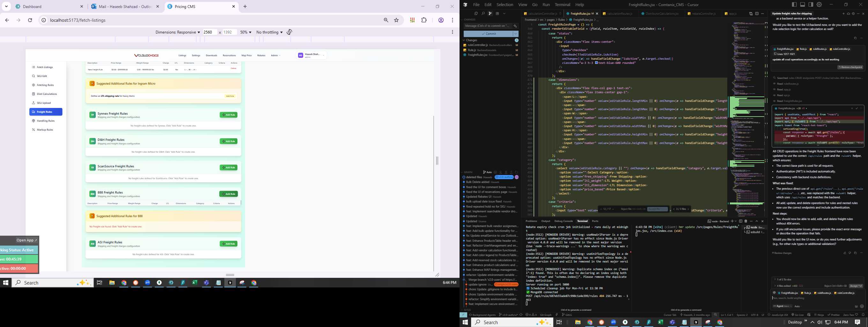Click the open changes icon beside split editor
This screenshot has width=868, height=327.
[751, 14]
